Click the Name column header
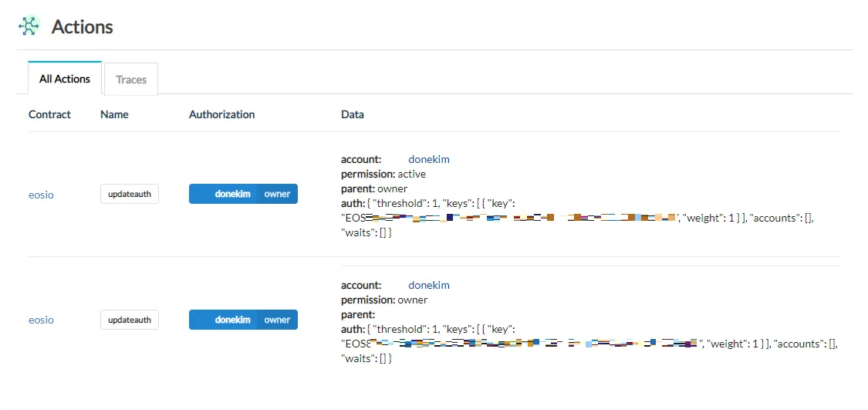 pyautogui.click(x=115, y=115)
